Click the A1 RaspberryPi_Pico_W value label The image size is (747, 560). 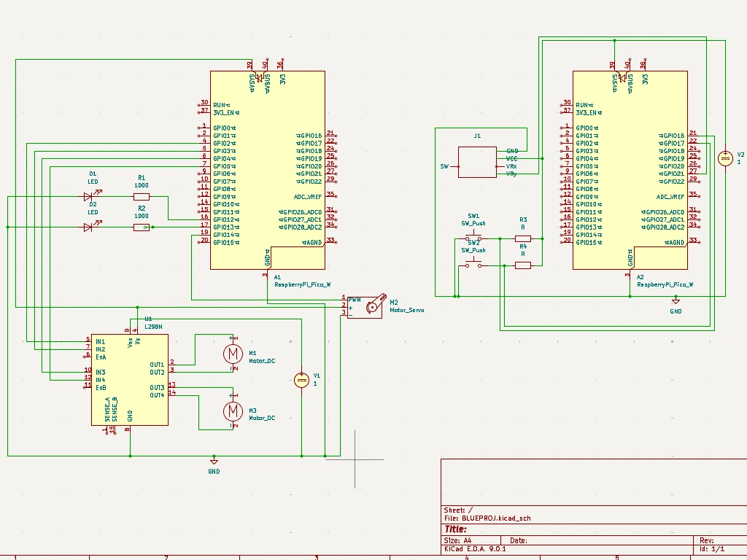[x=303, y=285]
